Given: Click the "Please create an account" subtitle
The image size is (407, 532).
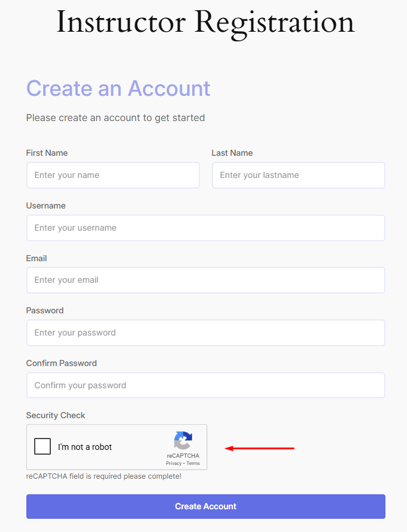Looking at the screenshot, I should [x=116, y=118].
